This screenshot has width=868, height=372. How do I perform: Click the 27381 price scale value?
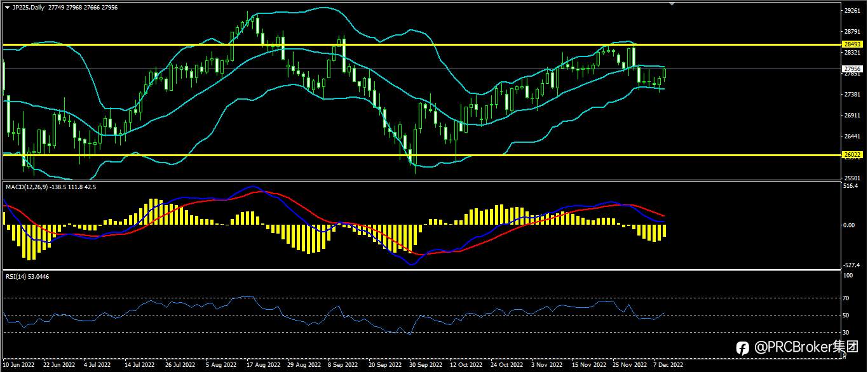(x=851, y=94)
